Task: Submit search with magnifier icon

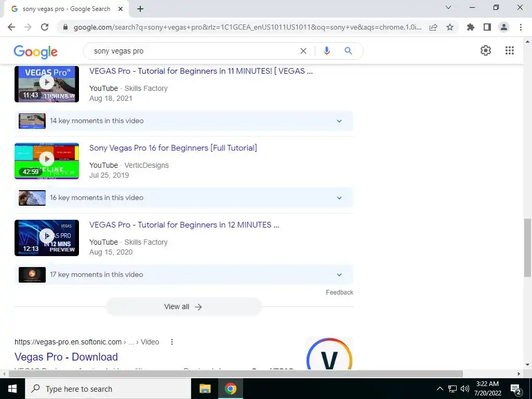Action: pos(348,51)
